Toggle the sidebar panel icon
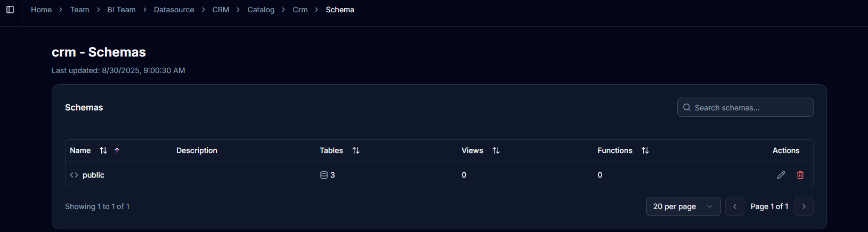The image size is (868, 232). click(x=10, y=10)
